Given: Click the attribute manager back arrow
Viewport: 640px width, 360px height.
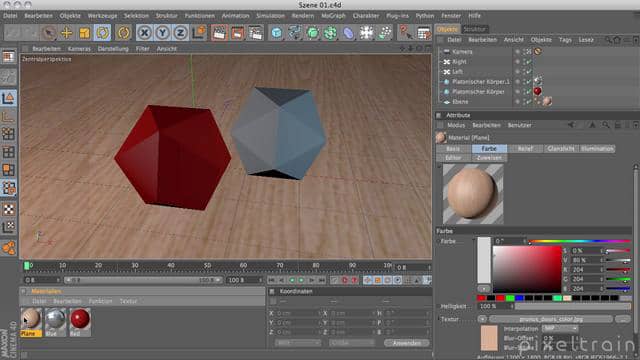Looking at the screenshot, I should [x=571, y=125].
